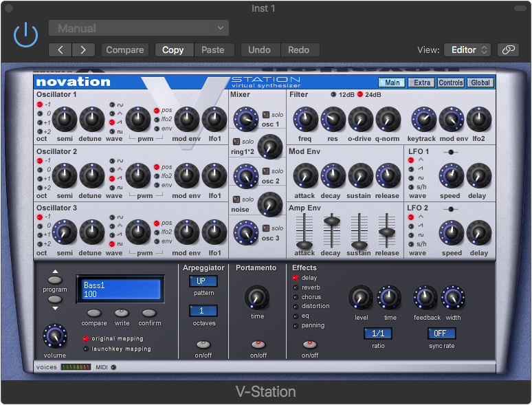
Task: Toggle Portamento on/off switch
Action: pyautogui.click(x=258, y=344)
